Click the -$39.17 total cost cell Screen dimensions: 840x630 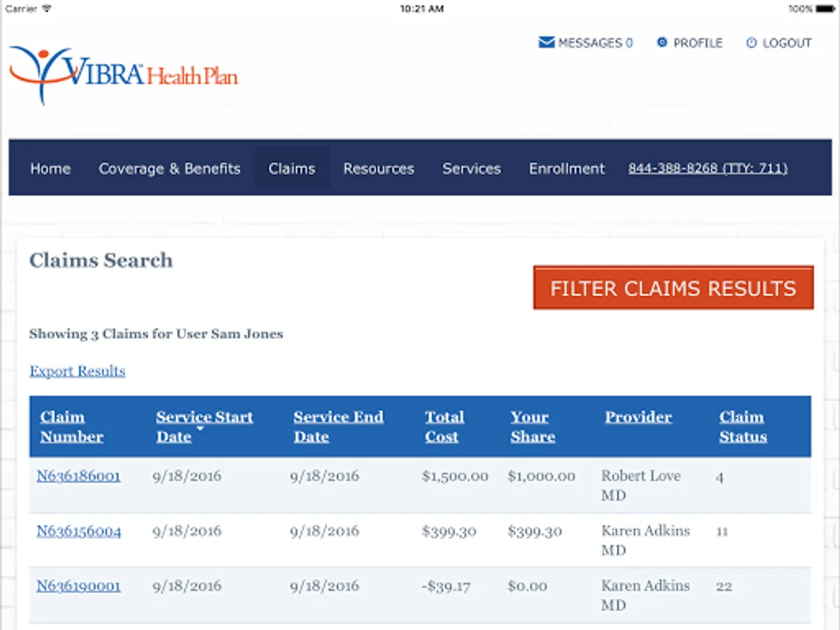pyautogui.click(x=446, y=586)
